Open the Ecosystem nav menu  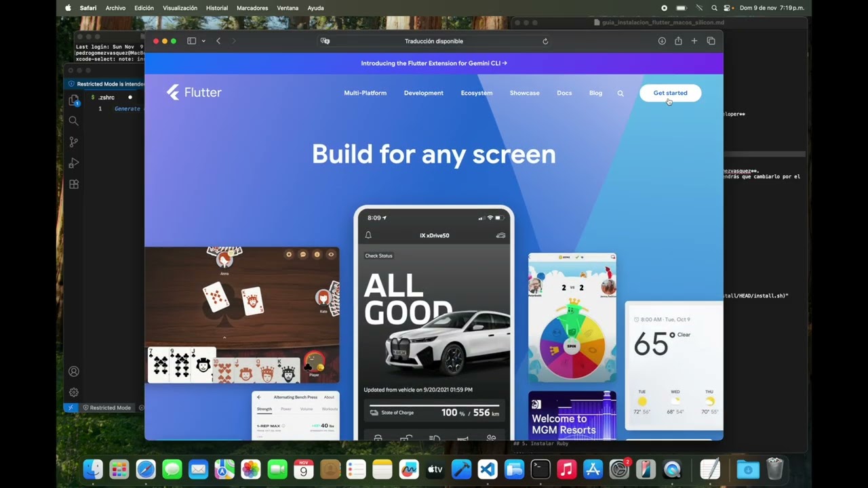(x=477, y=93)
